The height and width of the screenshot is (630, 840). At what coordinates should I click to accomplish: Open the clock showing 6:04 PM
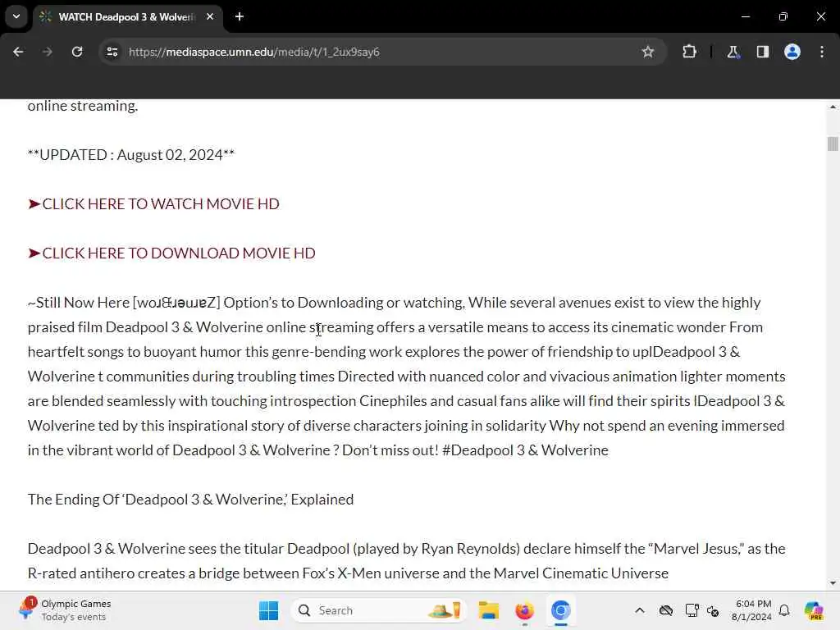click(x=752, y=610)
